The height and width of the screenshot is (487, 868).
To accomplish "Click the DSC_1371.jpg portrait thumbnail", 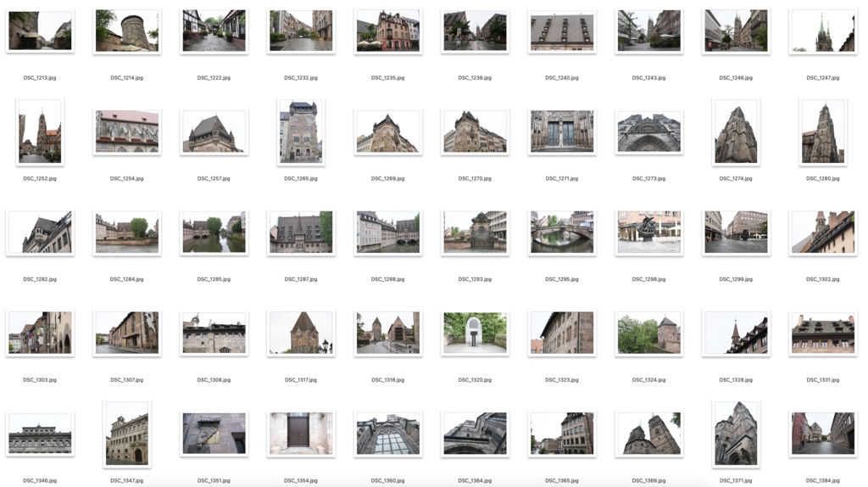I will point(736,434).
